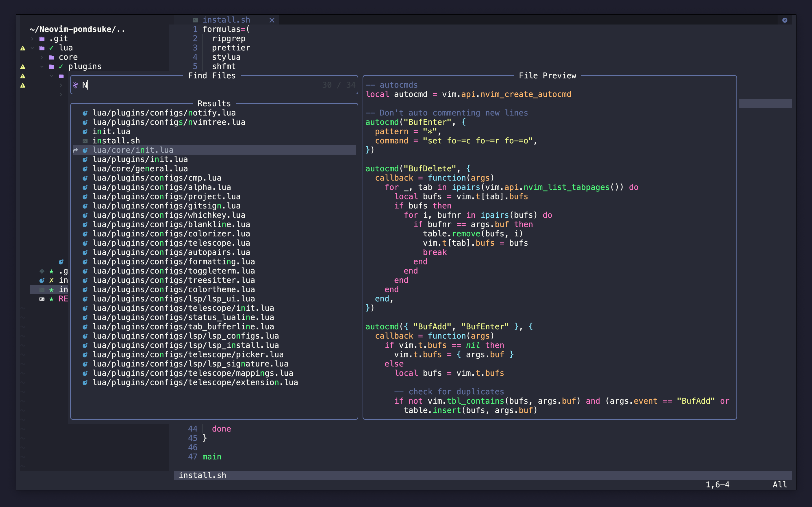Click the git branch icon beside .gitignore
Image resolution: width=812 pixels, height=507 pixels.
tap(42, 272)
